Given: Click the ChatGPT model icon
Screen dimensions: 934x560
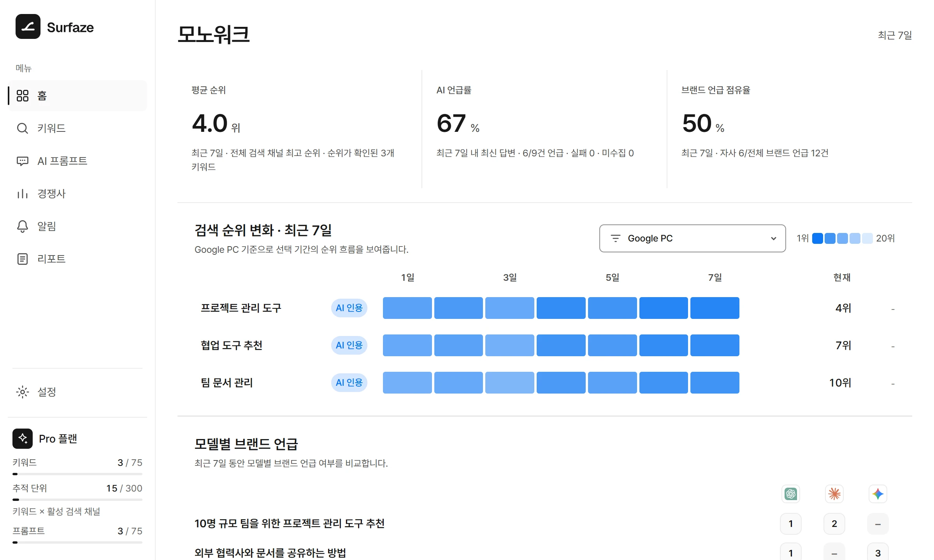Looking at the screenshot, I should (791, 494).
